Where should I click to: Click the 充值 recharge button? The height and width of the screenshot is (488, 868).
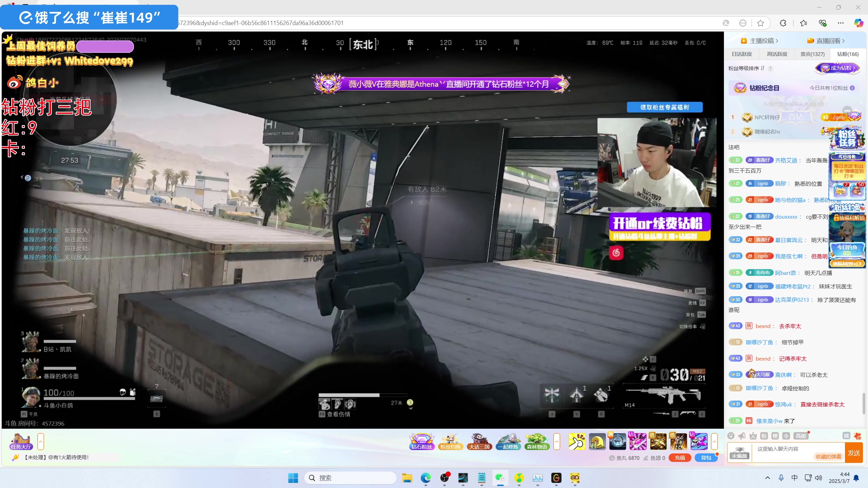(680, 458)
